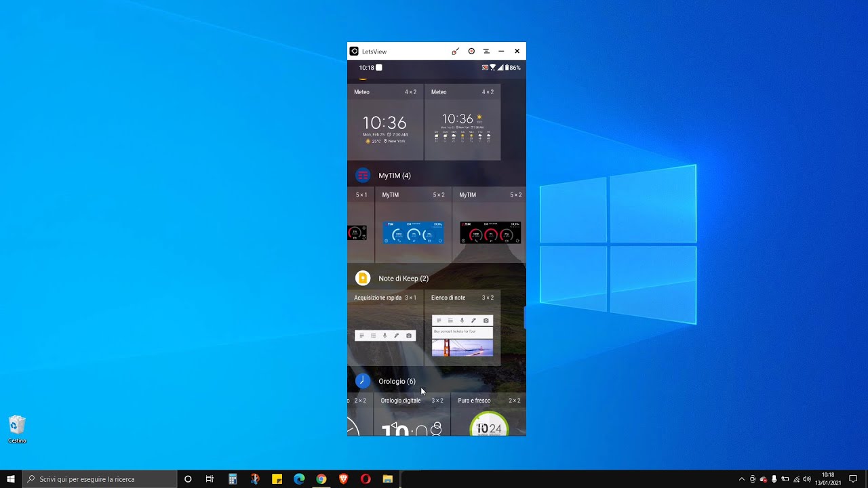Select the Orologio digitale 3×2 widget
This screenshot has height=488, width=868.
point(412,414)
